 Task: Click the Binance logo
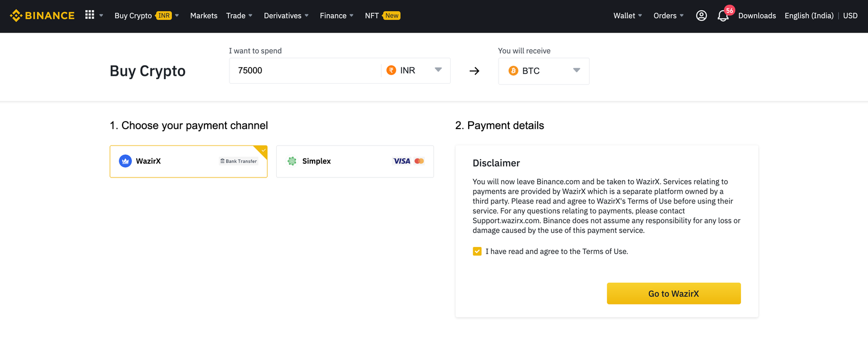(x=42, y=16)
